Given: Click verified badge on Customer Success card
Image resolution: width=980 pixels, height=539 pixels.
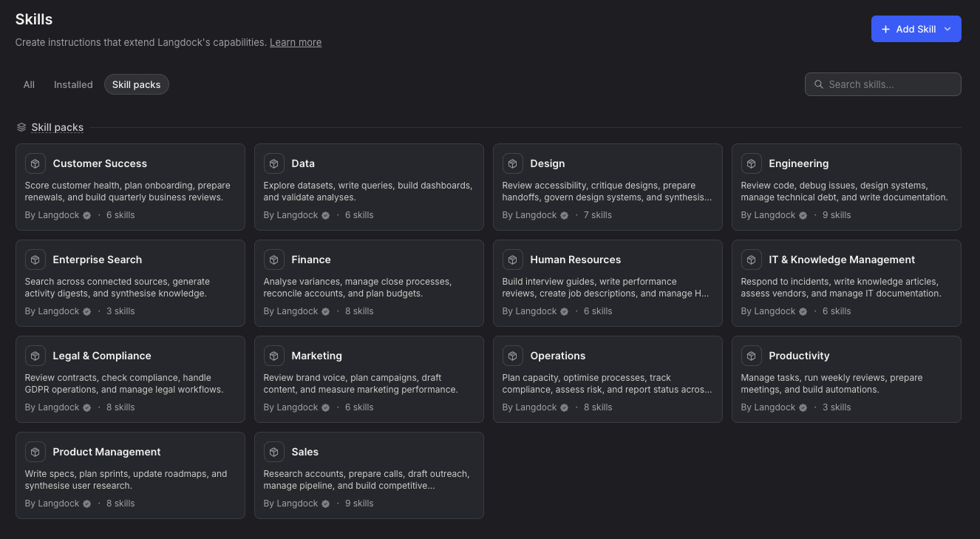Looking at the screenshot, I should pos(87,215).
